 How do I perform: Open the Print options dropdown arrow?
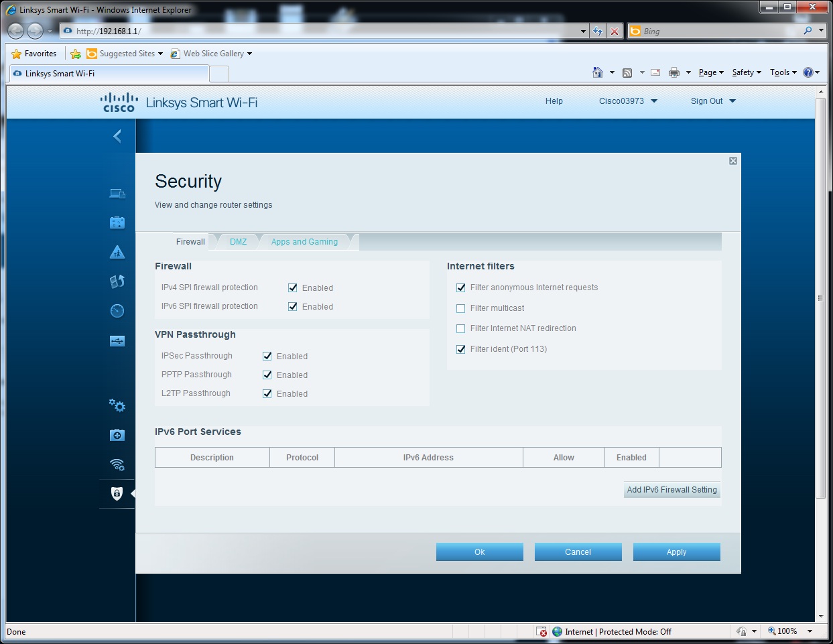click(x=688, y=72)
